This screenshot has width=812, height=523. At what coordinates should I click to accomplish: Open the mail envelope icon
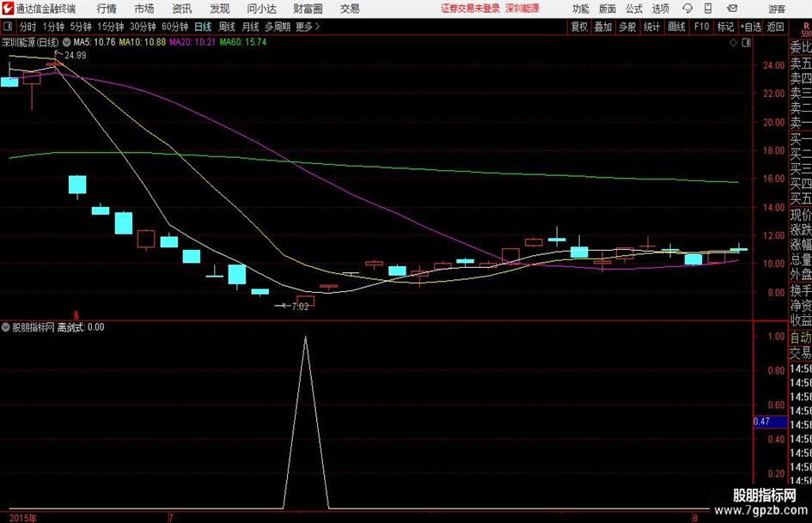coord(732,9)
